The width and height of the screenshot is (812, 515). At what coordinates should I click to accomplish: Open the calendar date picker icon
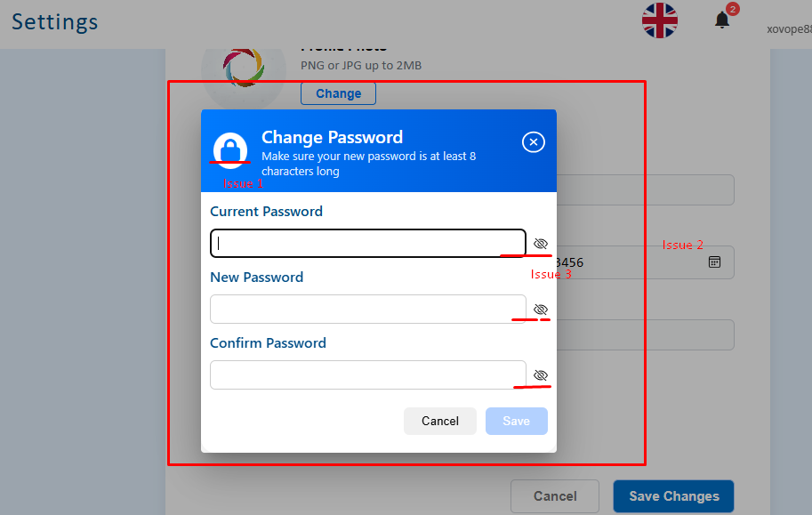pos(715,262)
